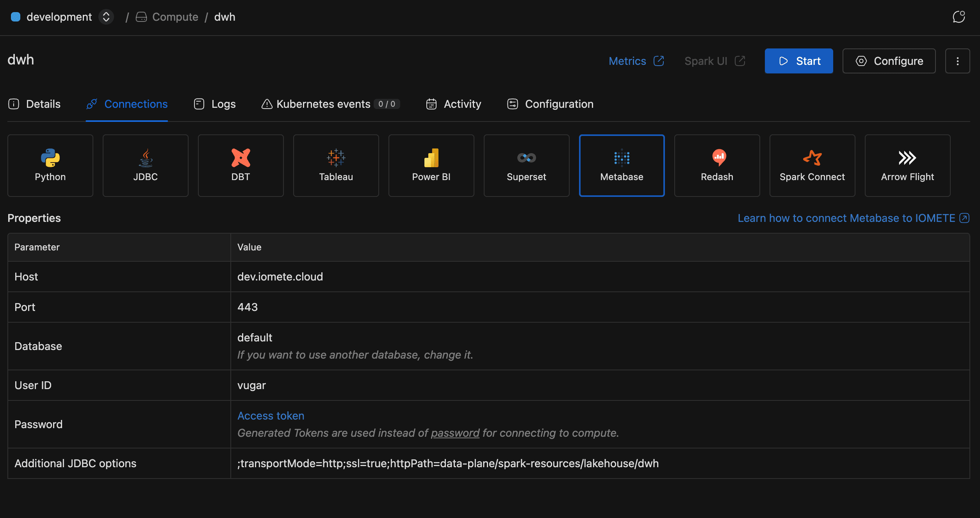Viewport: 980px width, 518px height.
Task: Open the three-dot more options menu
Action: coord(957,61)
